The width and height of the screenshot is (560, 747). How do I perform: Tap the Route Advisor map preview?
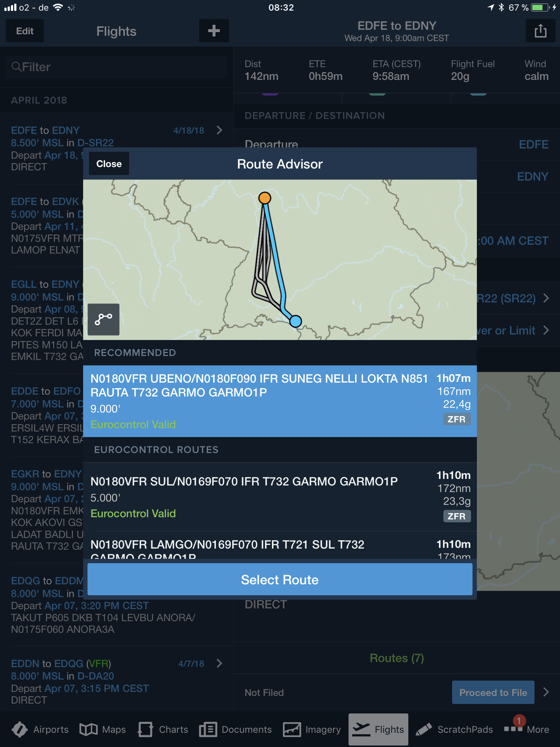coord(280,260)
